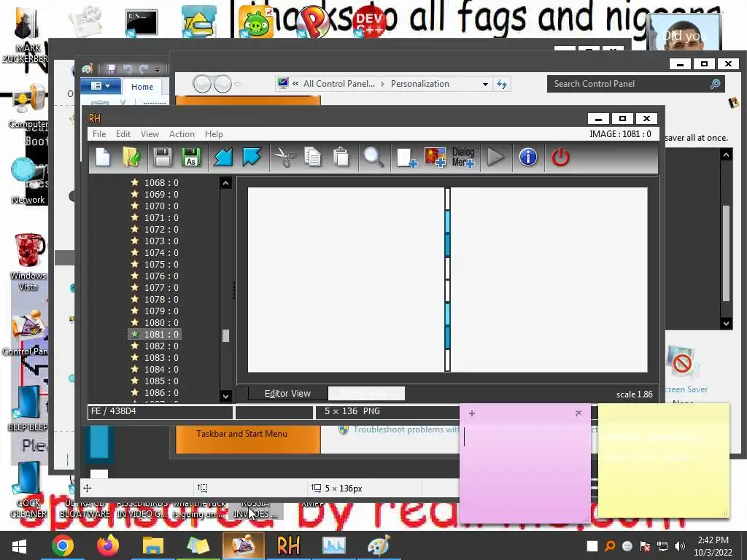
Task: Click Personalization window scrollbar down arrow
Action: (x=726, y=323)
